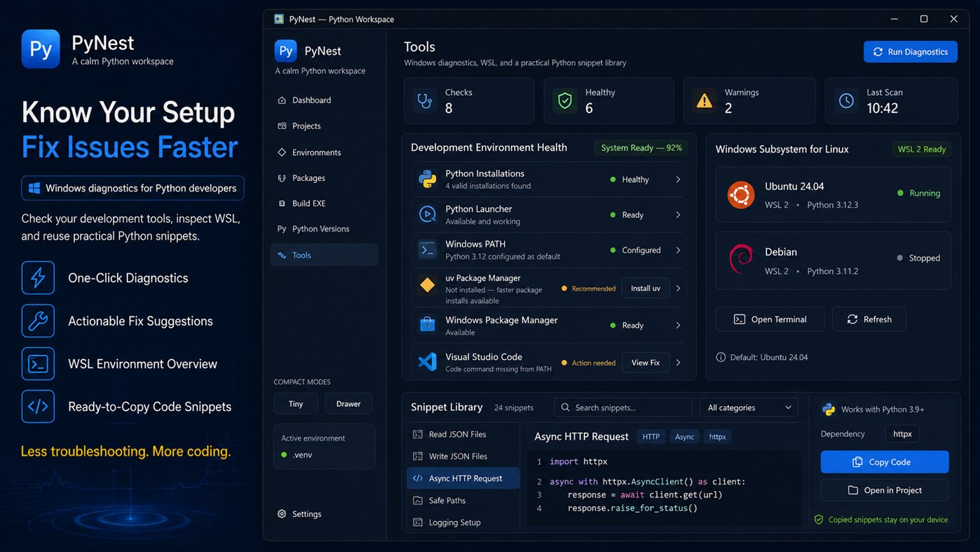
Task: Expand the Python Launcher row chevron
Action: (678, 215)
